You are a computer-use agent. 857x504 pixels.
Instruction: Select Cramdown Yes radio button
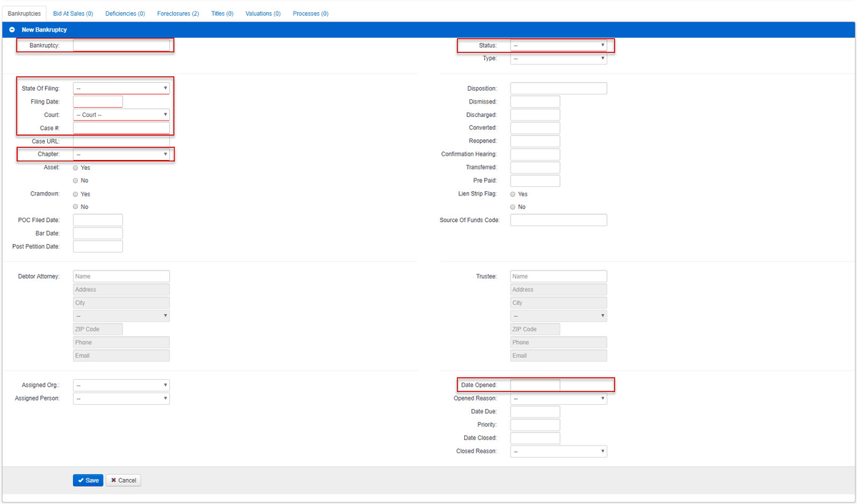tap(76, 193)
